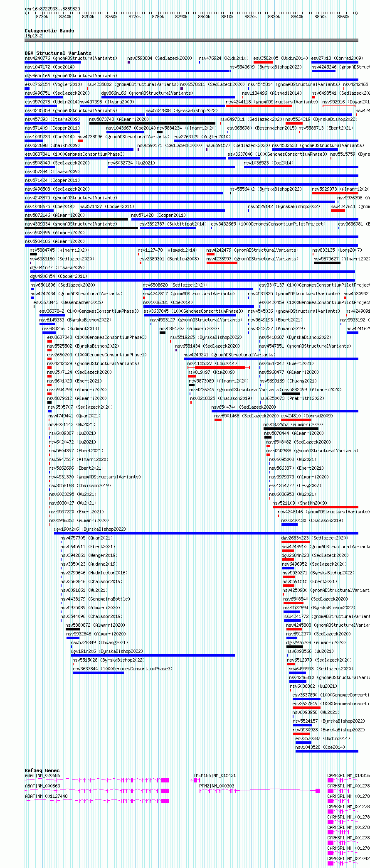This screenshot has height=868, width=370.
Task: Click nsv5884707 (Almarri2020) label
Action: point(190,329)
